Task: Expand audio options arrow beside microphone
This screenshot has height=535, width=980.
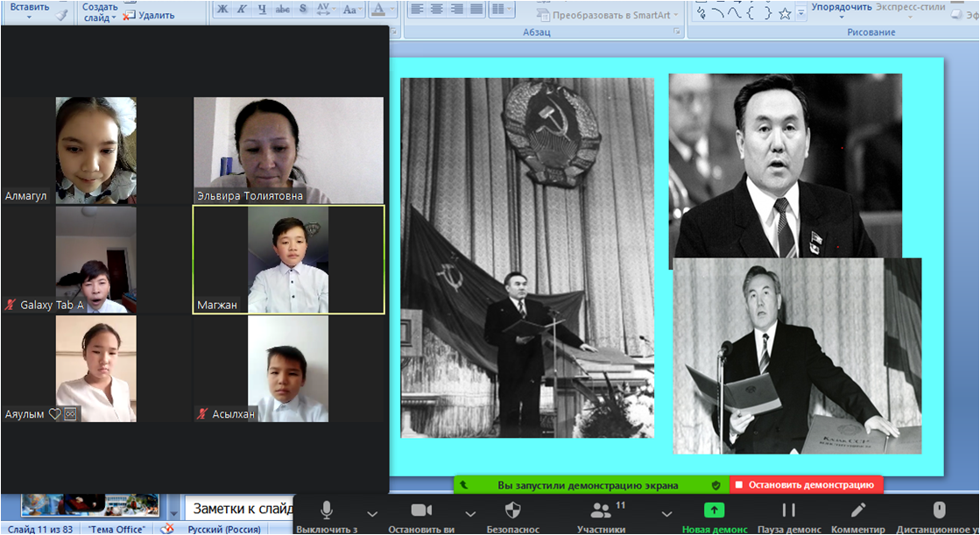Action: [x=372, y=513]
